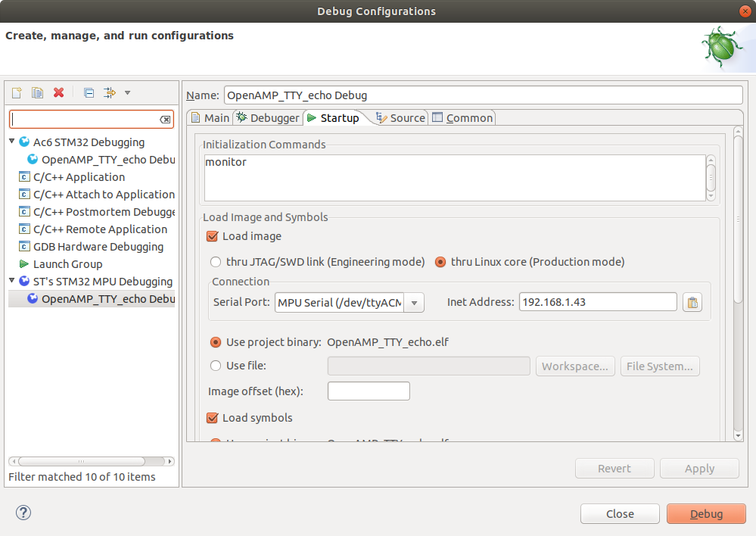
Task: Click the Launch Group green arrow icon
Action: pos(23,264)
